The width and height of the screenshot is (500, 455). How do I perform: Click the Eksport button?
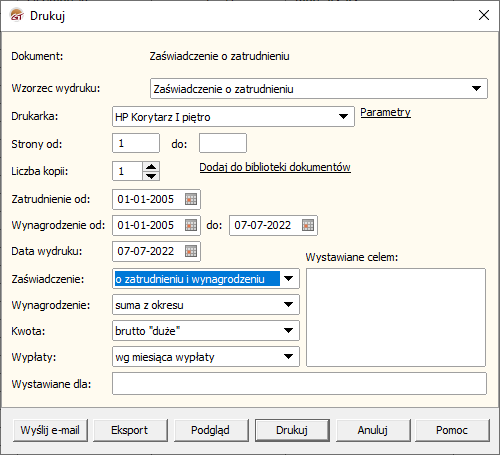[130, 430]
